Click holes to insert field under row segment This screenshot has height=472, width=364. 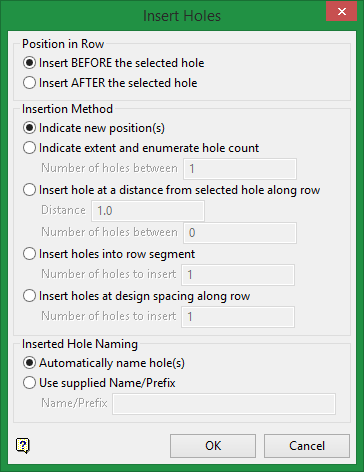[x=238, y=275]
